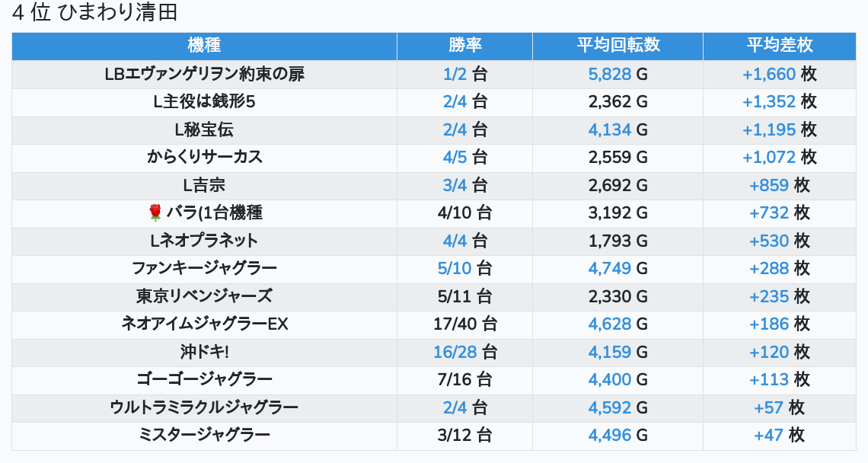Click the ファンキージャグラー machine name
Image resolution: width=868 pixels, height=463 pixels.
pos(204,268)
